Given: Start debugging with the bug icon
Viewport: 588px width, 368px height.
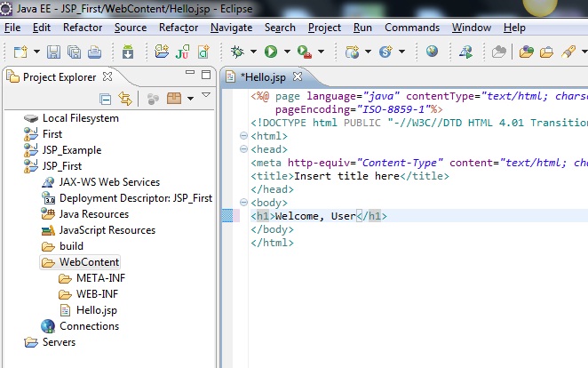Looking at the screenshot, I should (237, 52).
